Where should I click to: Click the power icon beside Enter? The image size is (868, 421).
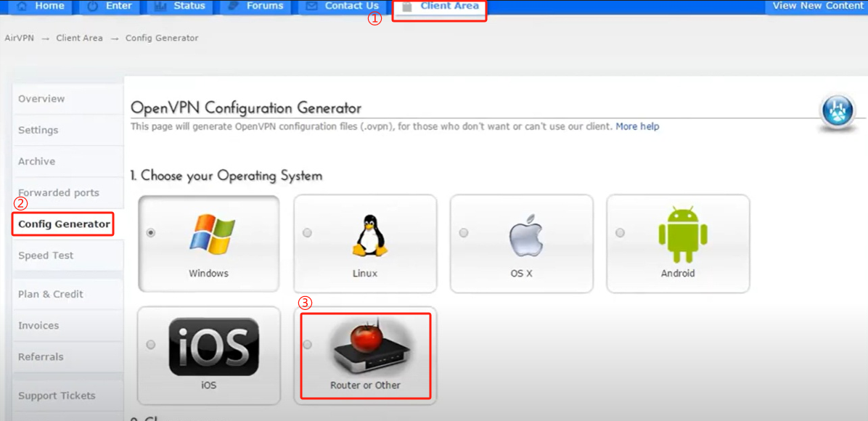pos(92,7)
